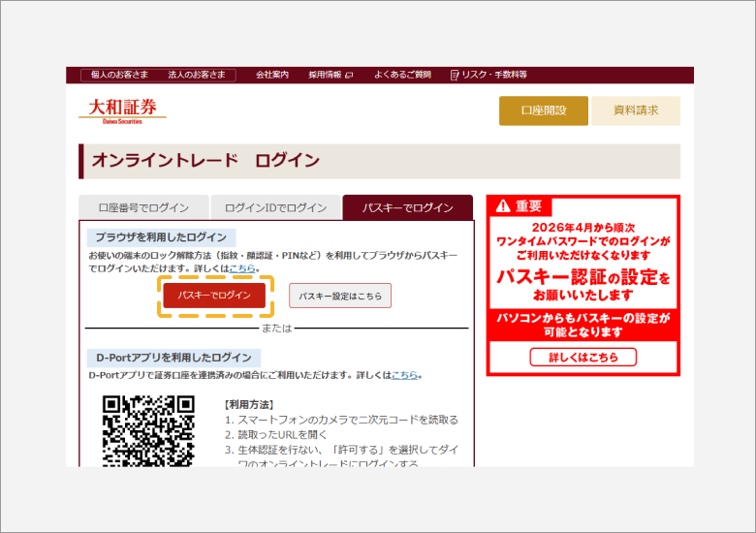Click the 資料請求 button

point(636,110)
